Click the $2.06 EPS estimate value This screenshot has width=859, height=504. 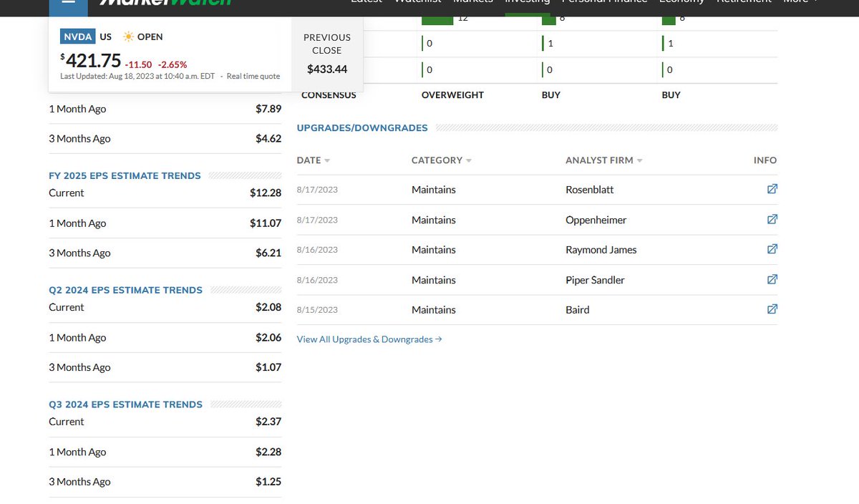point(268,338)
